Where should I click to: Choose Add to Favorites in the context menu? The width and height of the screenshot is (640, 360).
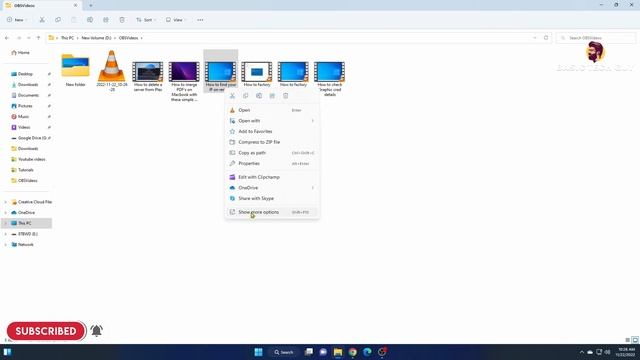(272, 131)
